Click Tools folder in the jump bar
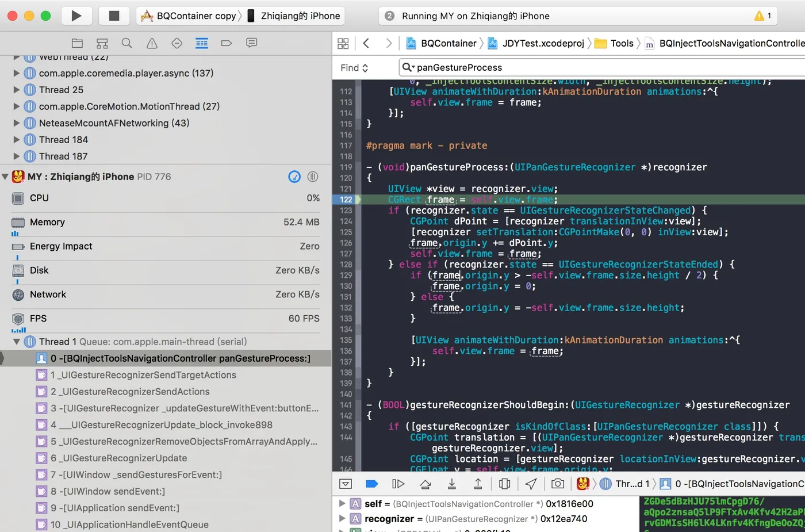Screen dimensions: 805x532 (x=614, y=43)
